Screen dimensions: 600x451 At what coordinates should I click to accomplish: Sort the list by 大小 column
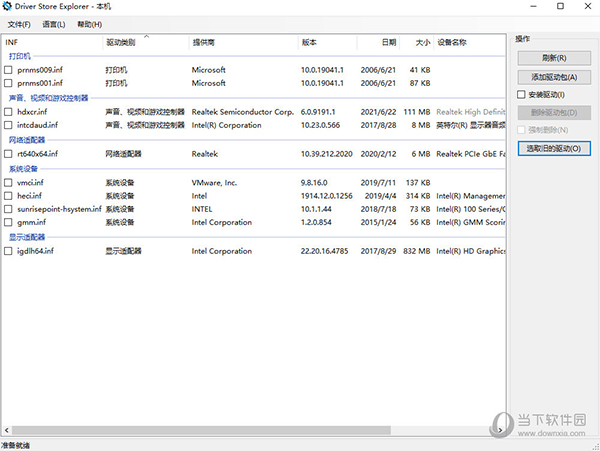(x=421, y=43)
